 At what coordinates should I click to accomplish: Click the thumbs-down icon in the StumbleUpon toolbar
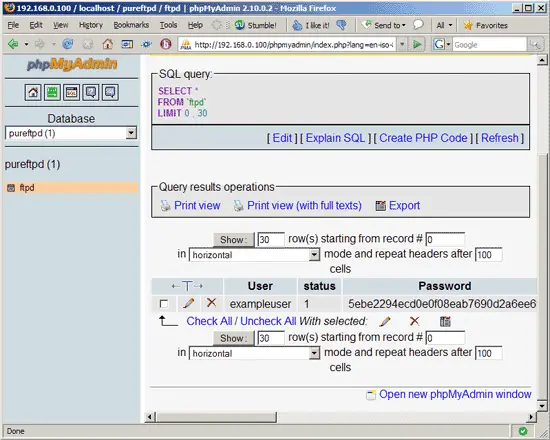341,25
